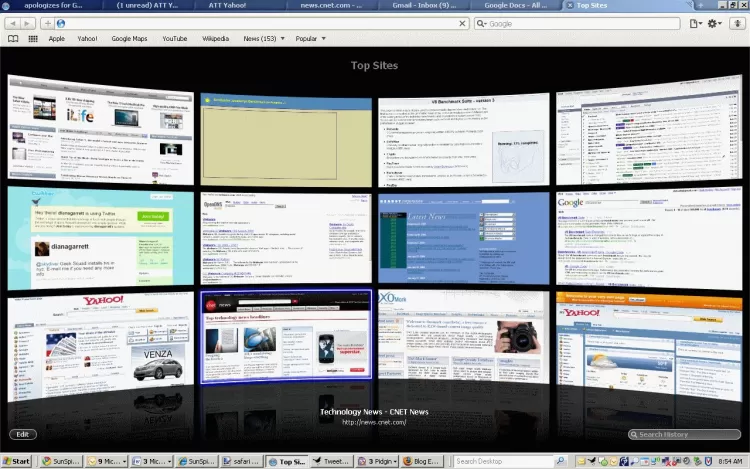Switch to the '(1 unread) ATT Y...' tab
Image resolution: width=750 pixels, height=469 pixels.
[147, 5]
